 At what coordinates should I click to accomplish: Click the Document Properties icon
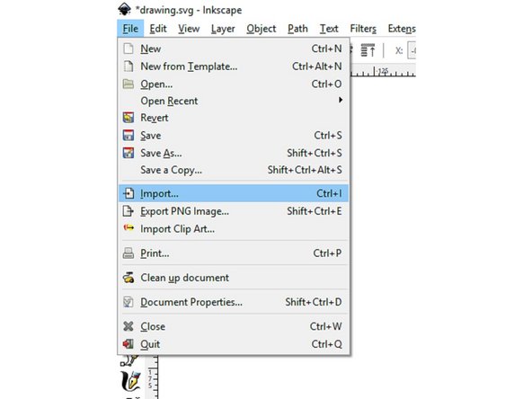[x=129, y=302]
